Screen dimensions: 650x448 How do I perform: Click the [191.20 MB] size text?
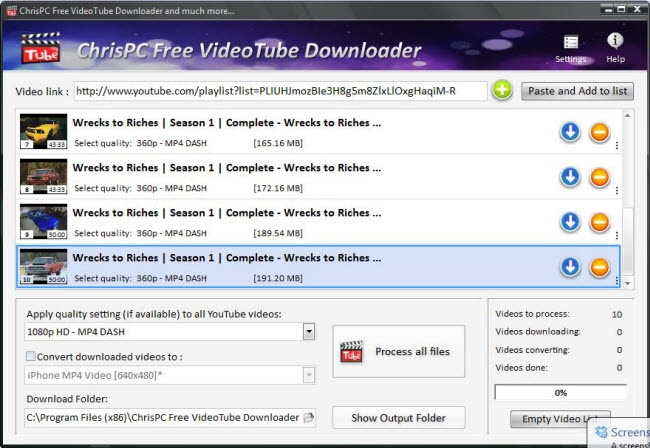(278, 278)
